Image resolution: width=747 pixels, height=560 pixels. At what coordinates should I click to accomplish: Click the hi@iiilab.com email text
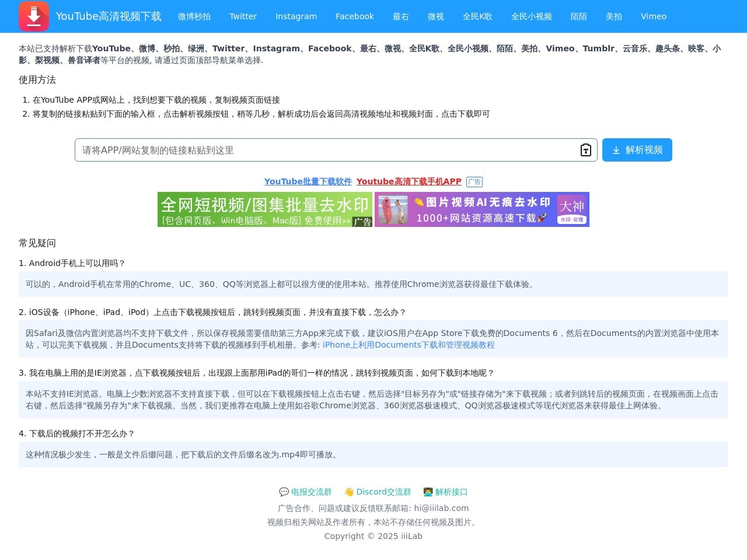pyautogui.click(x=441, y=508)
